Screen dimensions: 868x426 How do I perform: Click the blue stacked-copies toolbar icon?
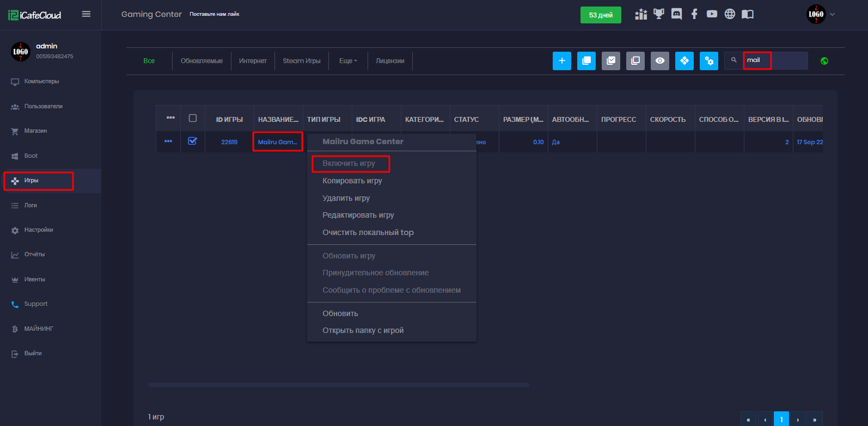coord(586,61)
